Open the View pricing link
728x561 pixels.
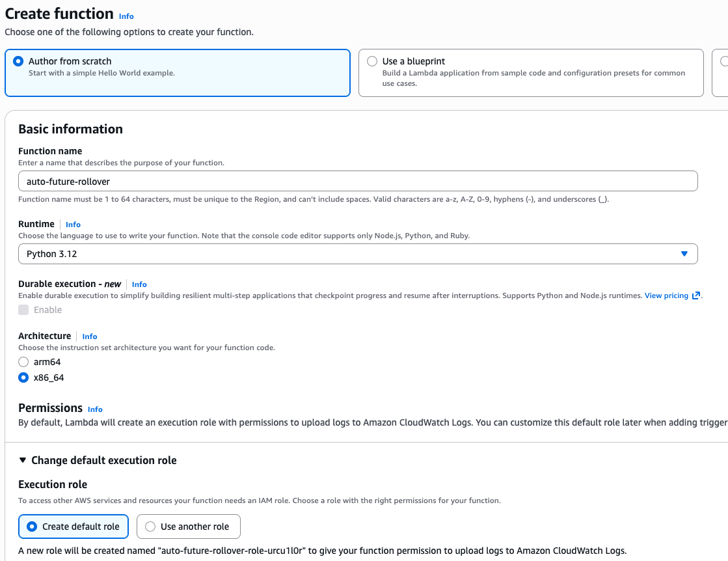point(666,295)
